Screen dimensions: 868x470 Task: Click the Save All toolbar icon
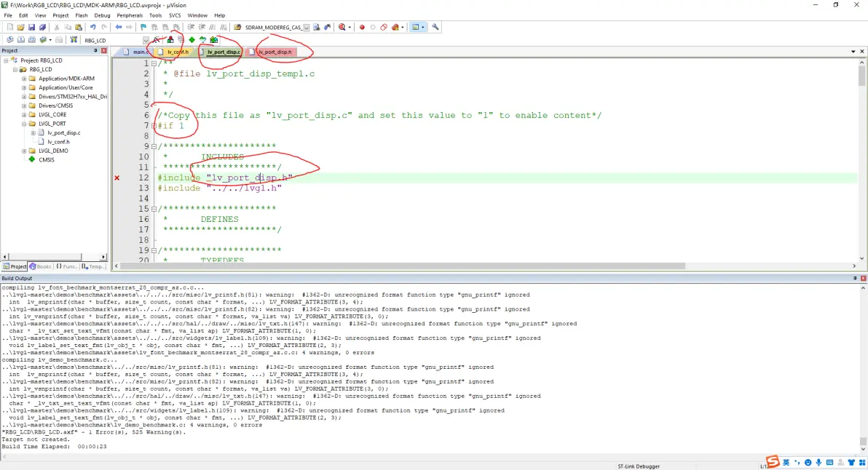coord(42,27)
